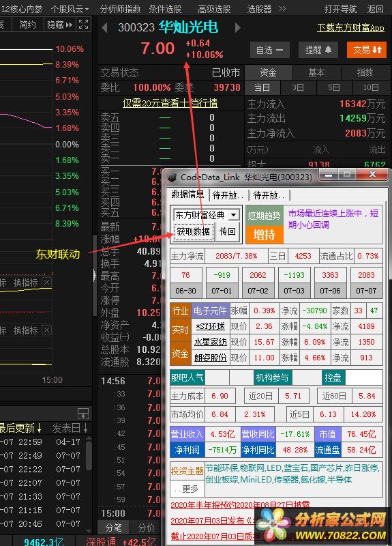Open 朗姿股份 stock link
The height and width of the screenshot is (546, 392).
(210, 358)
